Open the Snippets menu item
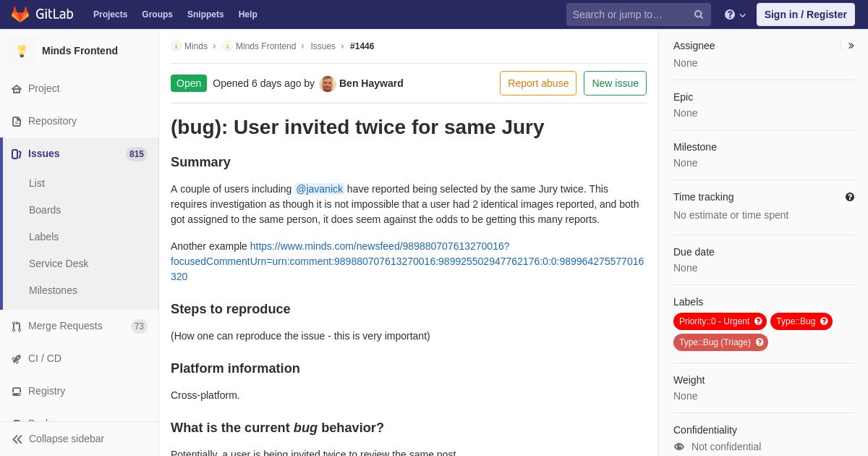The height and width of the screenshot is (456, 868). pos(205,14)
